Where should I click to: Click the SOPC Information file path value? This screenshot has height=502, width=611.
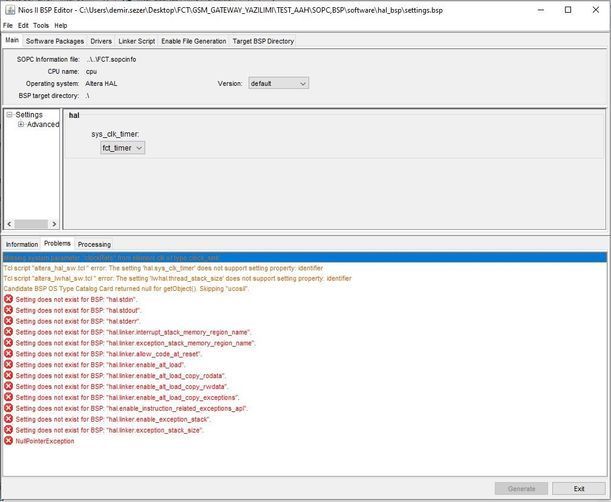click(x=111, y=59)
